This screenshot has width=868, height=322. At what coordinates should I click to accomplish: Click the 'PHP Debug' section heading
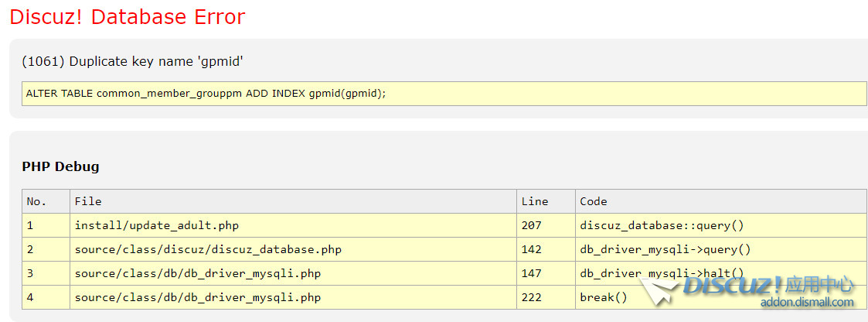click(x=60, y=166)
